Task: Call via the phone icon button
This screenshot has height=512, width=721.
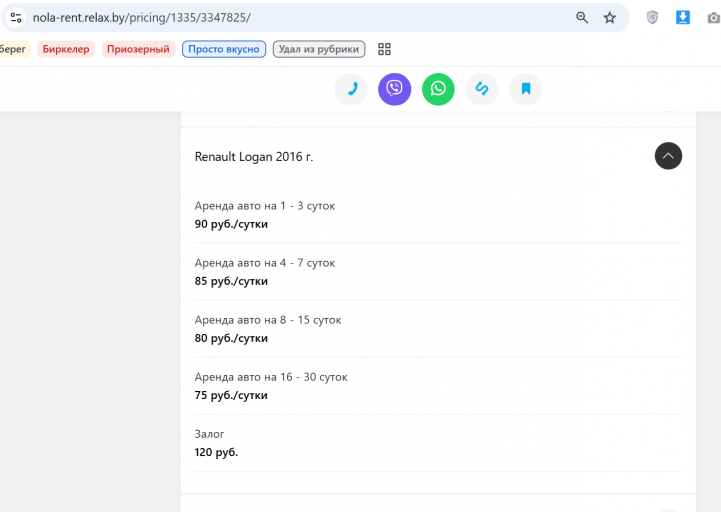Action: pos(351,89)
